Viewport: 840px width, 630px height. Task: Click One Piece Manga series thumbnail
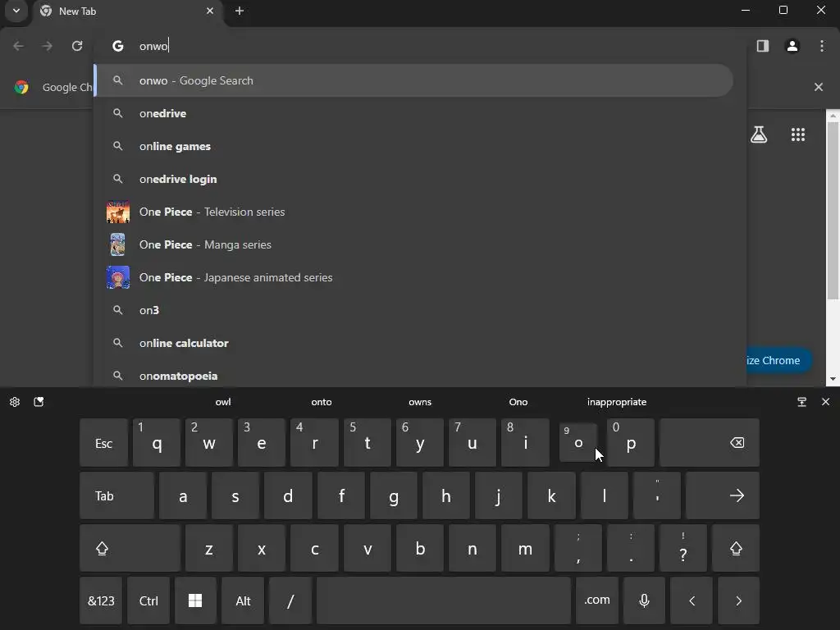tap(118, 244)
